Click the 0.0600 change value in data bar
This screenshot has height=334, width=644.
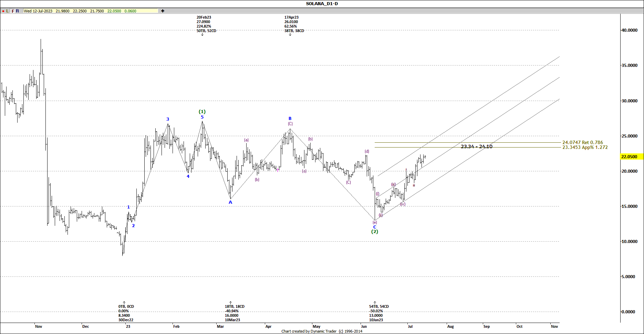(x=130, y=11)
